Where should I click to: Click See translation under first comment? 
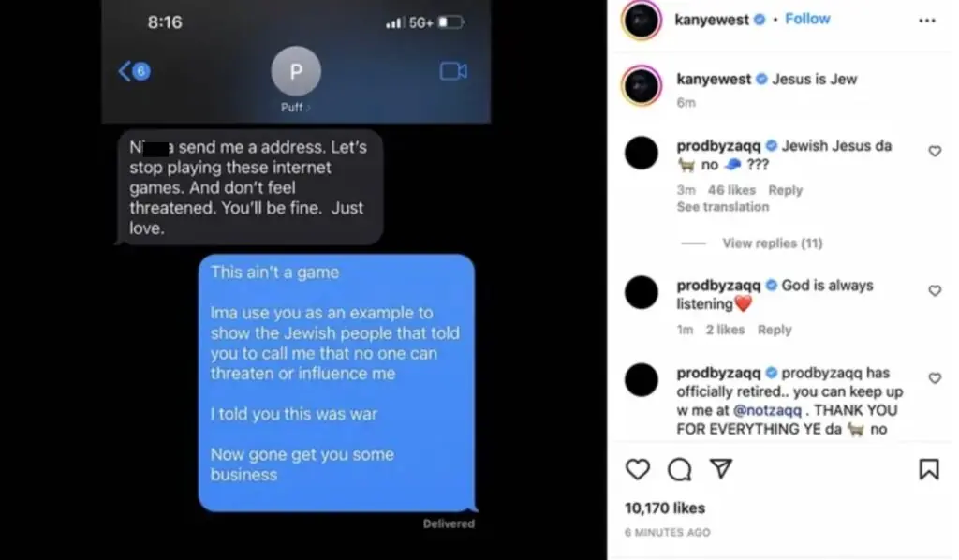pos(722,207)
